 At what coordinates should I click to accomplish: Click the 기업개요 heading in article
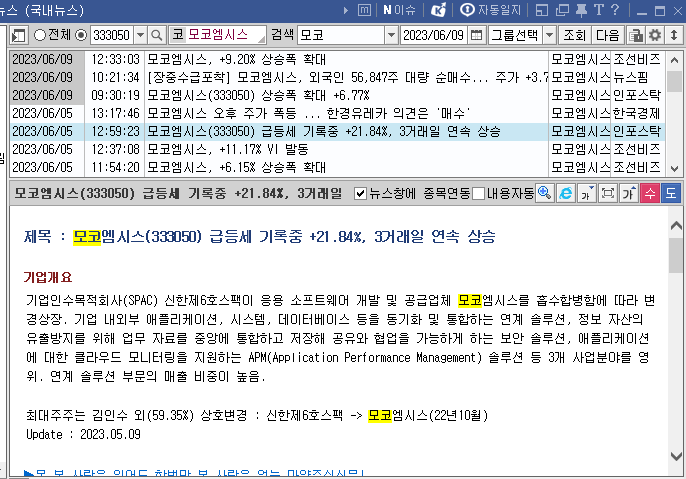[48, 277]
